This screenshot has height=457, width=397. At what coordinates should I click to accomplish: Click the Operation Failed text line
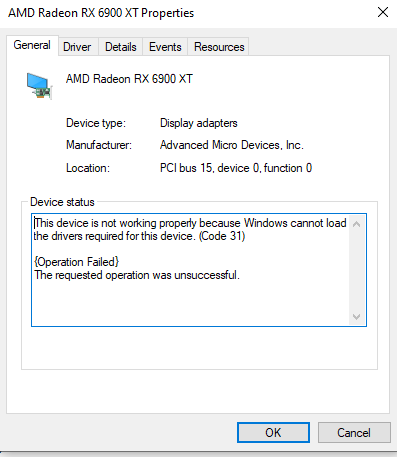pyautogui.click(x=76, y=262)
